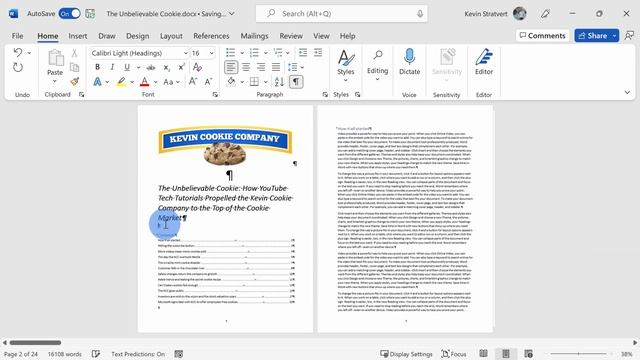The image size is (640, 360).
Task: Click the Sort A to Z icon
Action: point(279,82)
